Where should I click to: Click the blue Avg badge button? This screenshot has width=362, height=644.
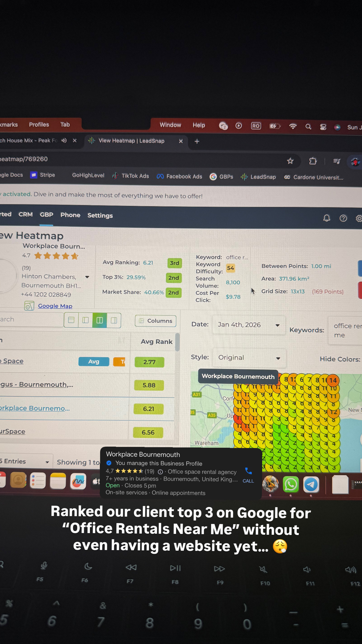coord(94,362)
